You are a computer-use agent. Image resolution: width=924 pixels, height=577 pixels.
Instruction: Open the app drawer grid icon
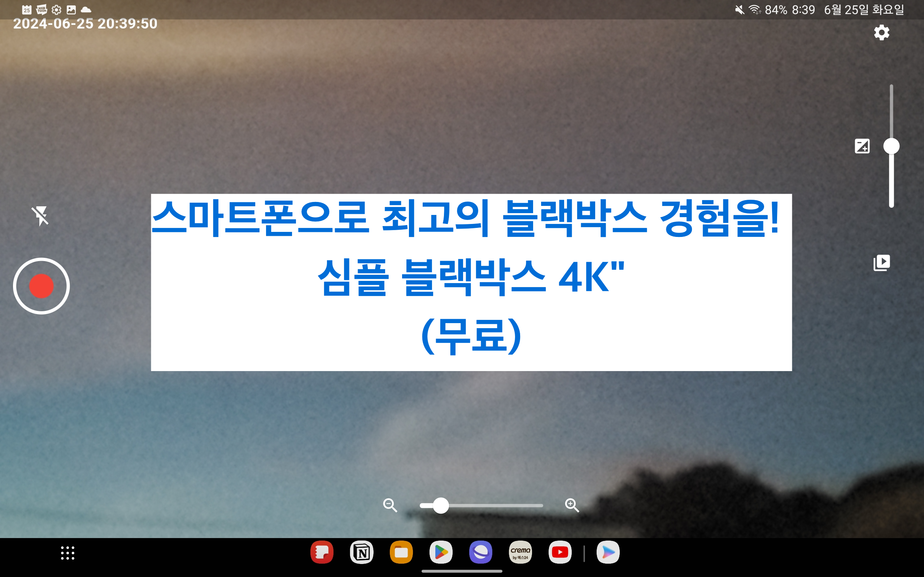pyautogui.click(x=67, y=552)
